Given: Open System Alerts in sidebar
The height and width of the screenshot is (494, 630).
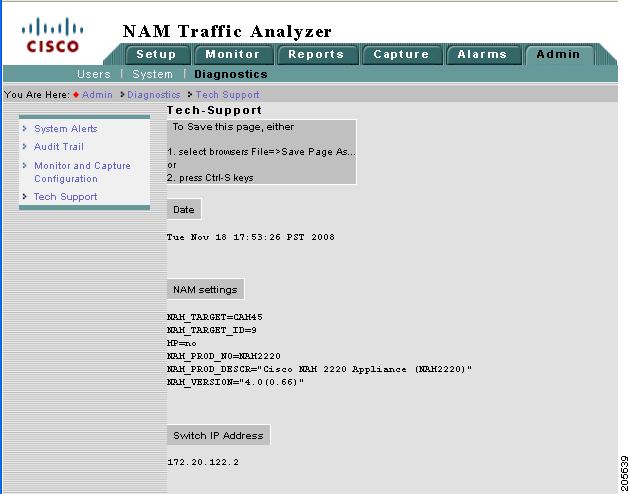Looking at the screenshot, I should (66, 129).
